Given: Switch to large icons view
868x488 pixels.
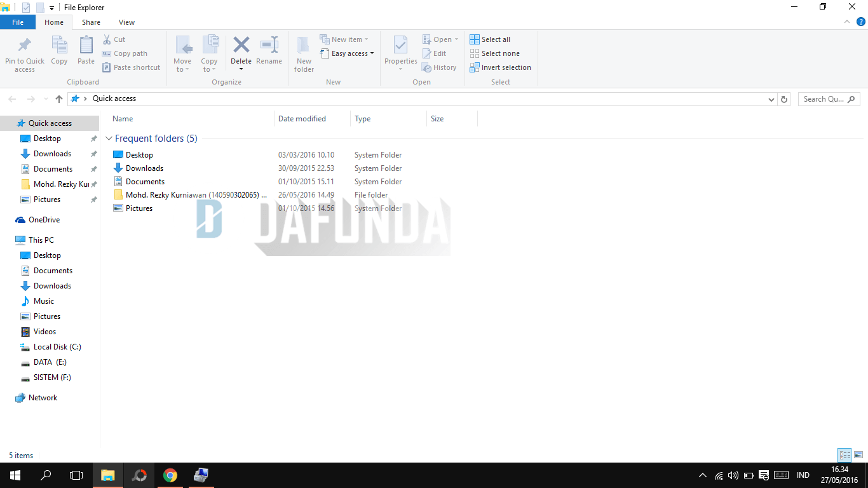Looking at the screenshot, I should click(x=858, y=455).
